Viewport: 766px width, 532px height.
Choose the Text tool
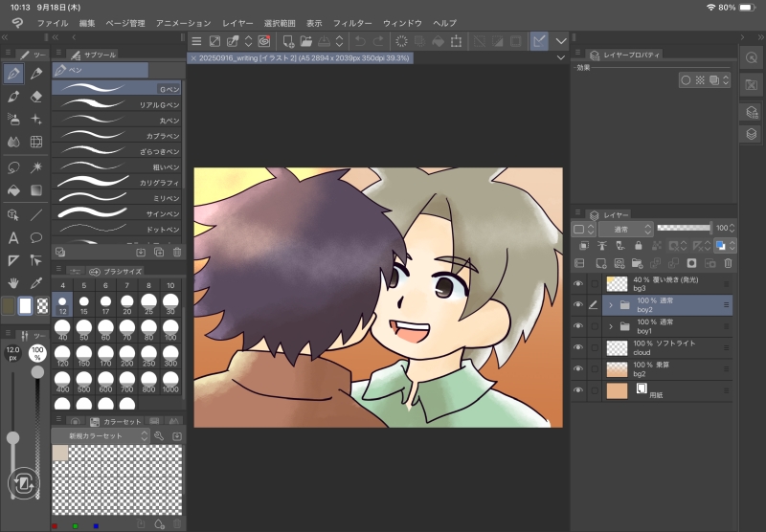(13, 237)
